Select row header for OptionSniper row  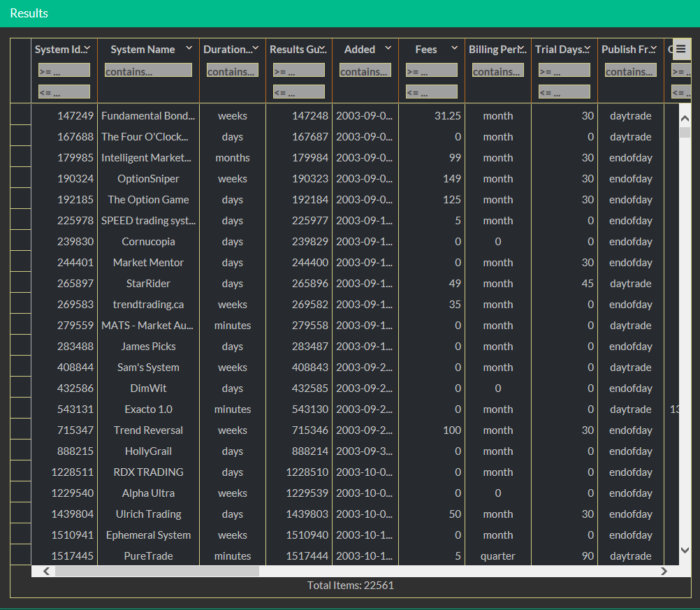tap(20, 177)
